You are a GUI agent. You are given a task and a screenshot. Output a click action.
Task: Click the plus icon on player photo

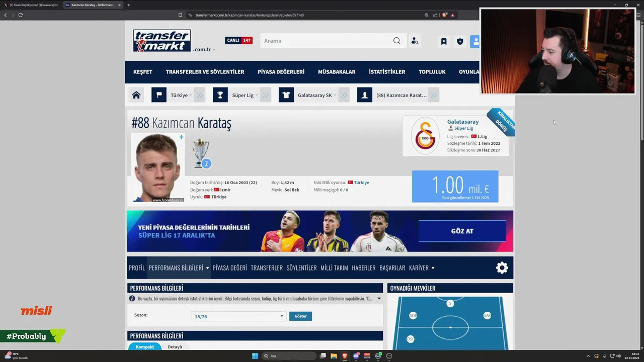coord(181,137)
